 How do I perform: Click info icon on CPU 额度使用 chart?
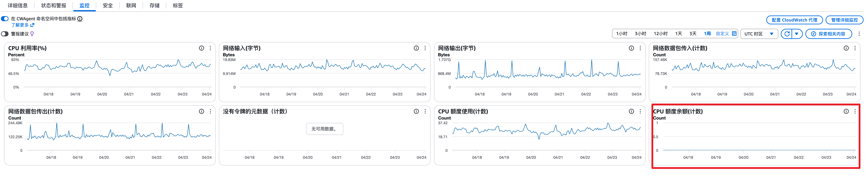(631, 111)
